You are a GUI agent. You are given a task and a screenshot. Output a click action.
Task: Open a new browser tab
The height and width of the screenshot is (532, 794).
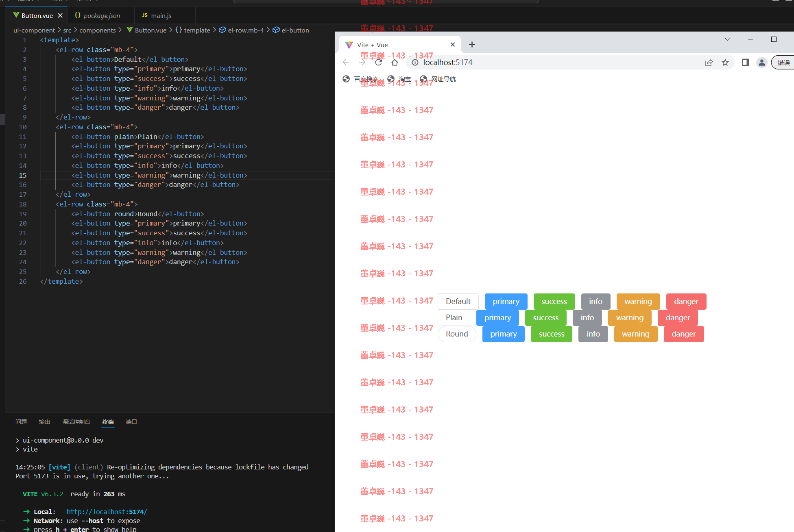(x=472, y=45)
